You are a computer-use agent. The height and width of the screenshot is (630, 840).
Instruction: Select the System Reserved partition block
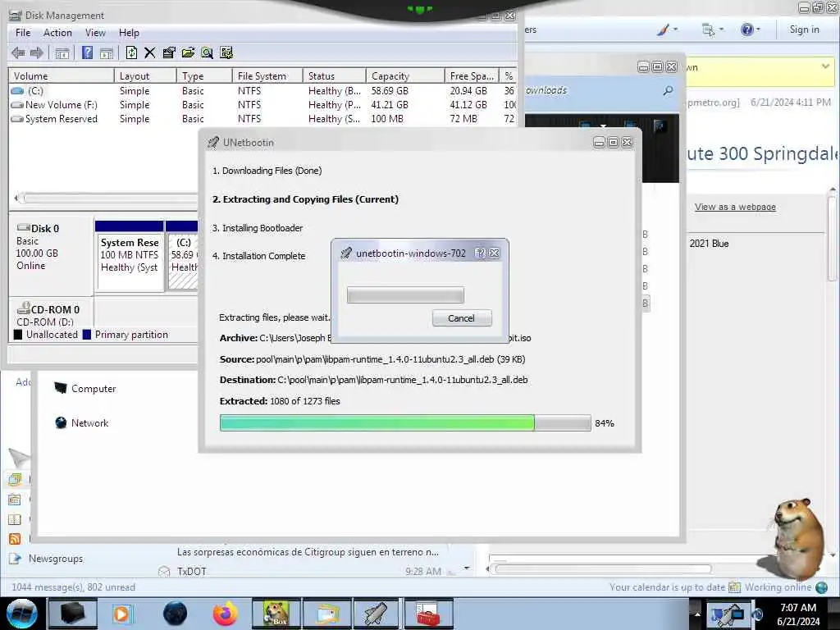coord(129,256)
